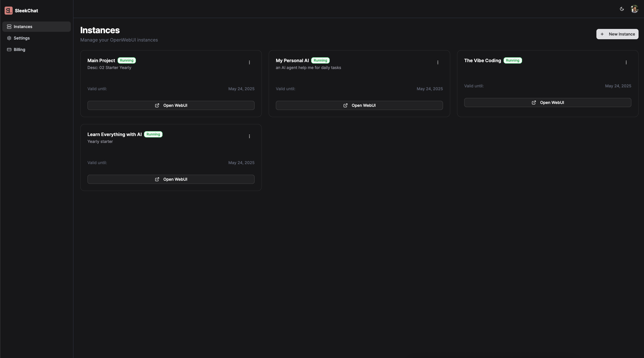
Task: Click the Running badge on The Vibe Coding
Action: point(512,60)
